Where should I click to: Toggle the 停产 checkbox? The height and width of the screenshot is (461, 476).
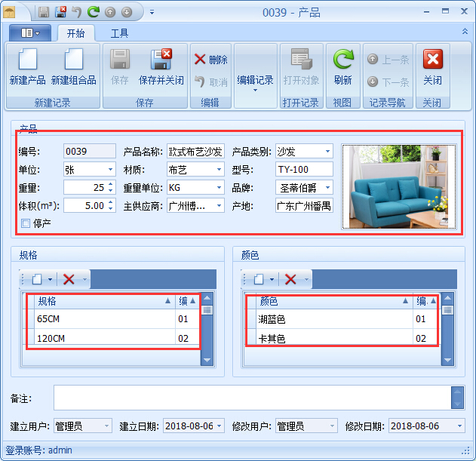tap(26, 223)
